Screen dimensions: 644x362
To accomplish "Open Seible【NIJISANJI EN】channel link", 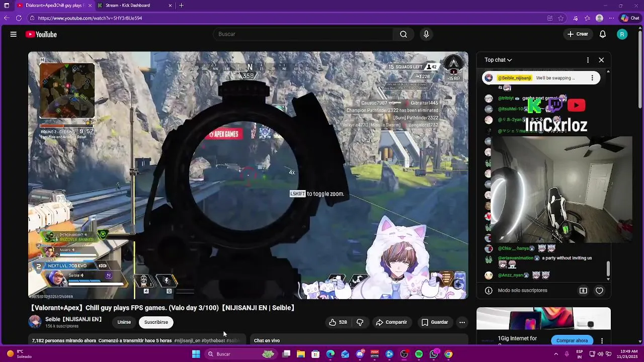I will tap(73, 319).
